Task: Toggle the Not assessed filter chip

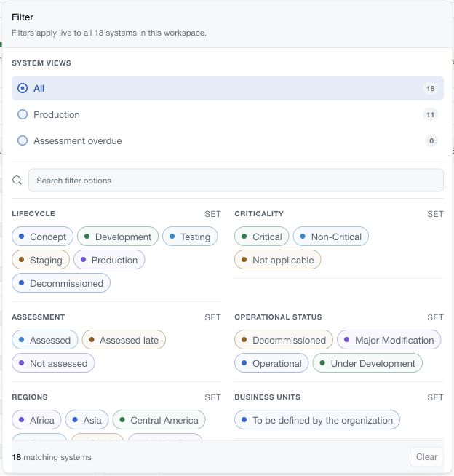Action: click(x=53, y=363)
